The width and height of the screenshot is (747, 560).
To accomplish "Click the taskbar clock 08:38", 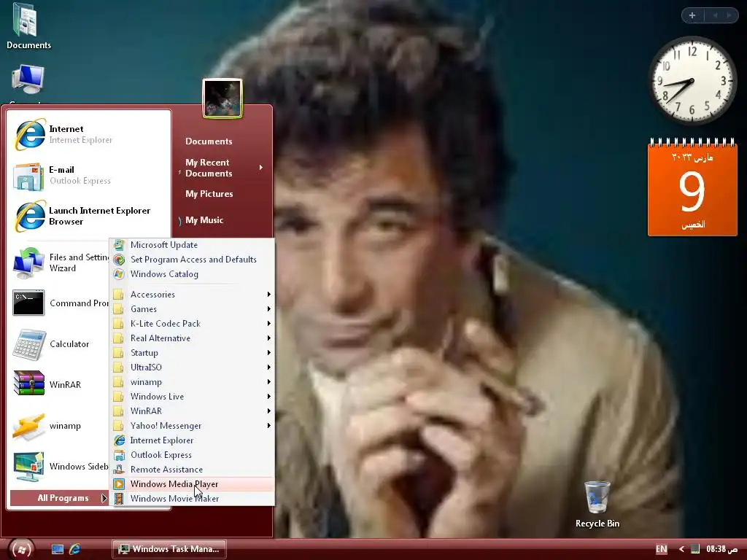I will (x=721, y=549).
